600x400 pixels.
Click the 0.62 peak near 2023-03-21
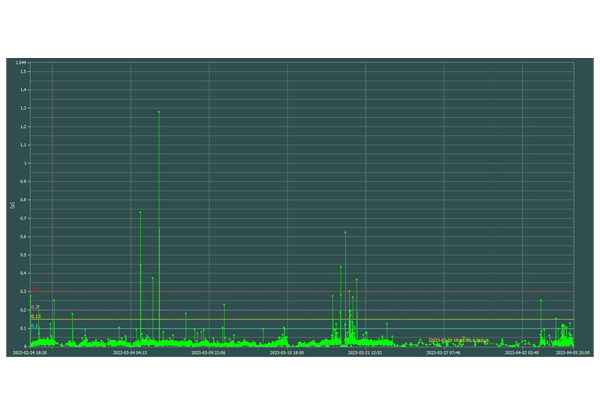(x=345, y=232)
